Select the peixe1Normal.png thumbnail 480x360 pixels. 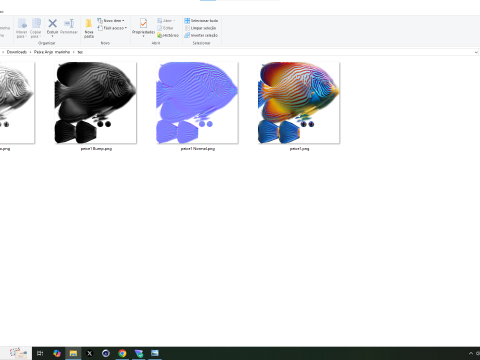tap(197, 103)
